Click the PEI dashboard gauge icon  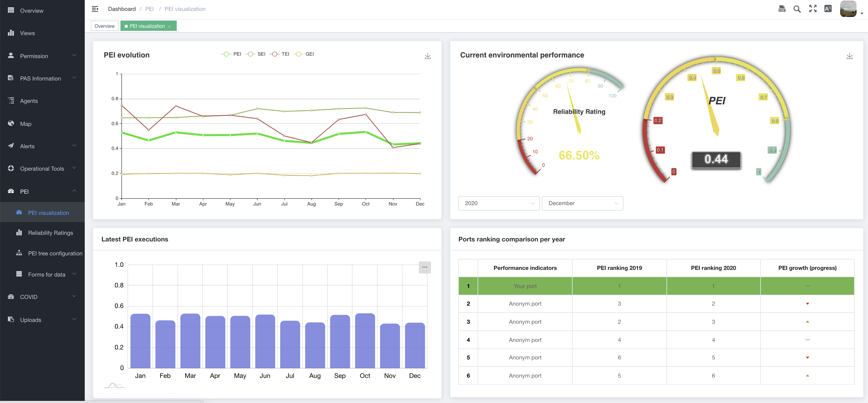pyautogui.click(x=11, y=191)
